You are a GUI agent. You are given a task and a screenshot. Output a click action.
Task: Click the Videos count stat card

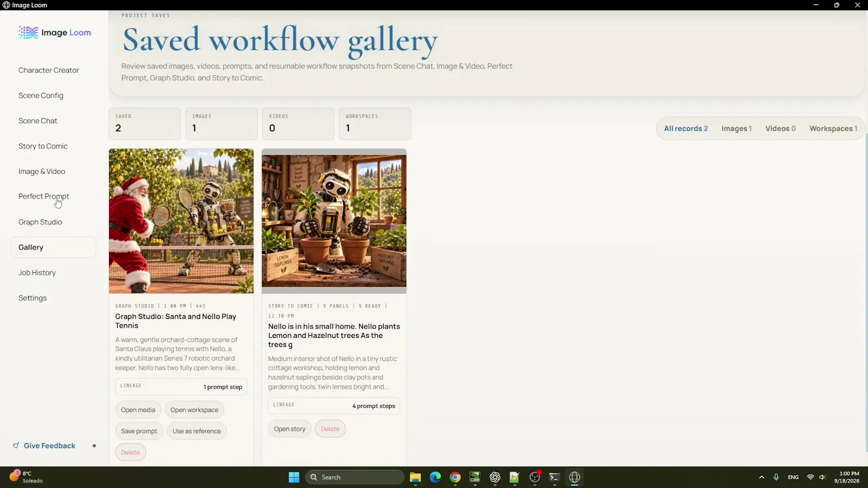pos(298,124)
